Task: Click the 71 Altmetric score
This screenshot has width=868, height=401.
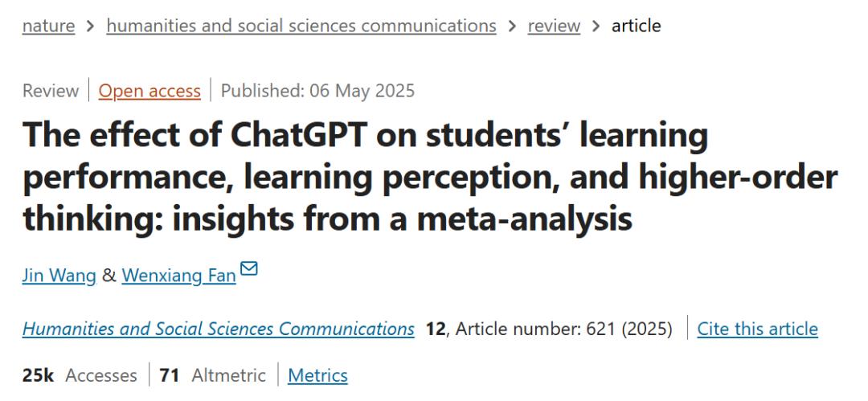Action: [212, 375]
